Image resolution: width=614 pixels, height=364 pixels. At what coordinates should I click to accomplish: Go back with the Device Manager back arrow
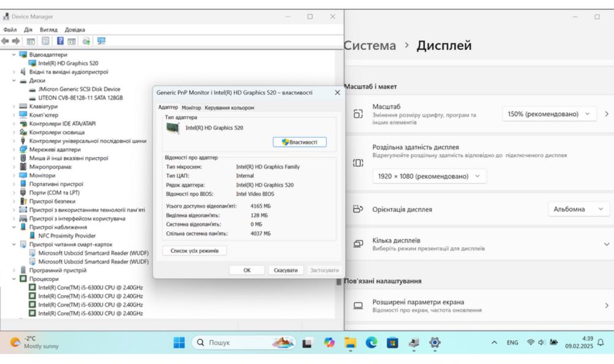5,41
